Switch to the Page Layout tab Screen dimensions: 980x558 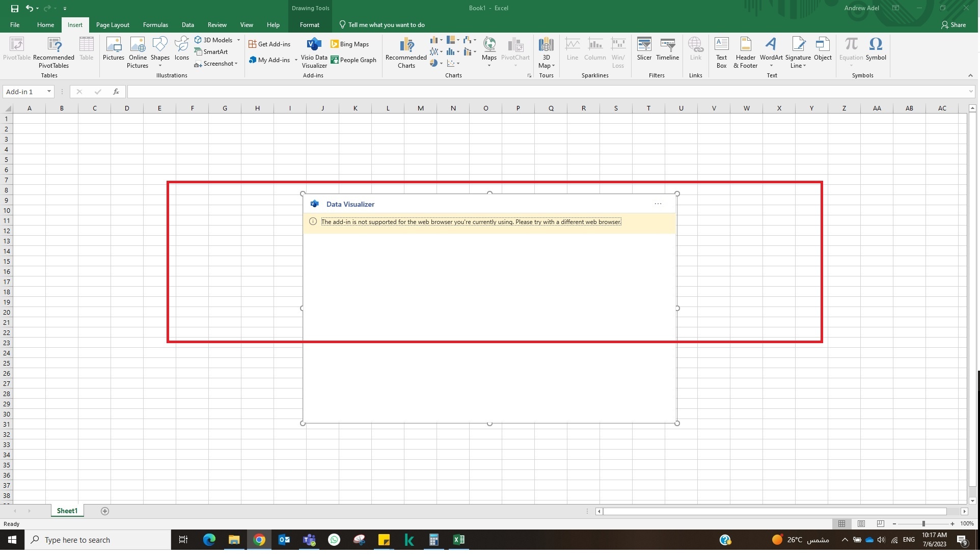pyautogui.click(x=113, y=25)
